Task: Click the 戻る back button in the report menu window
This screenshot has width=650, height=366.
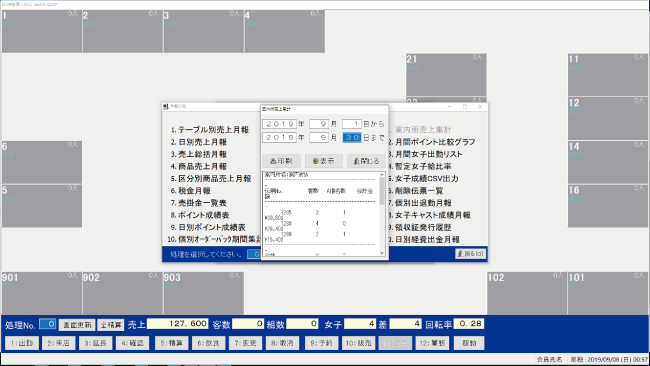Action: [471, 254]
